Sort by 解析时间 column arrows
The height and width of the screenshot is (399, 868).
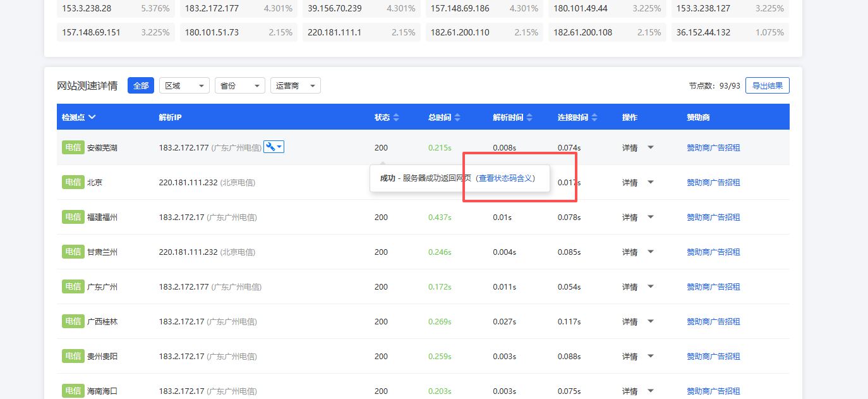pyautogui.click(x=529, y=118)
